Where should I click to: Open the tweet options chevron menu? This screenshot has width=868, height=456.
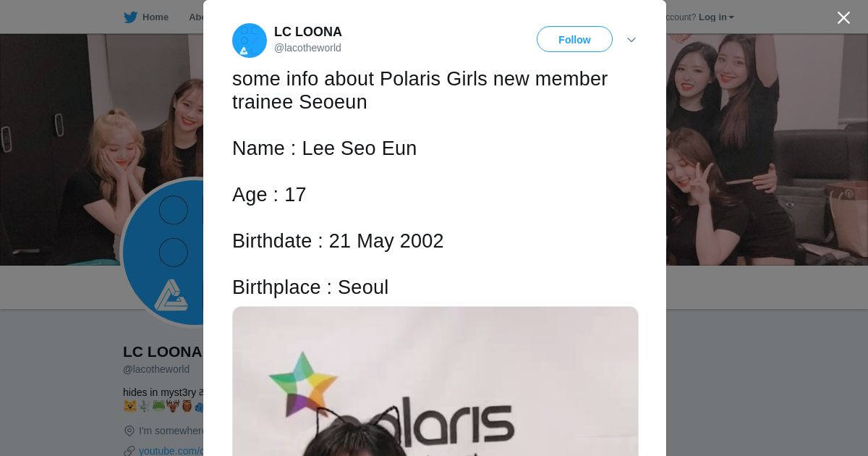631,40
